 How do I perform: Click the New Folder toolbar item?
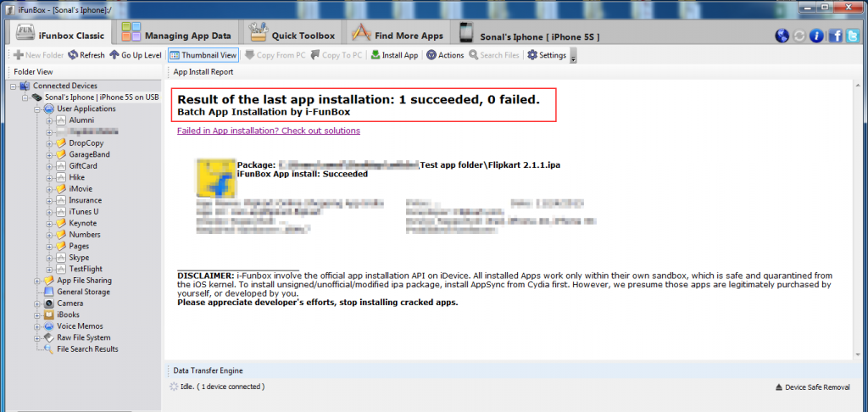(x=39, y=55)
